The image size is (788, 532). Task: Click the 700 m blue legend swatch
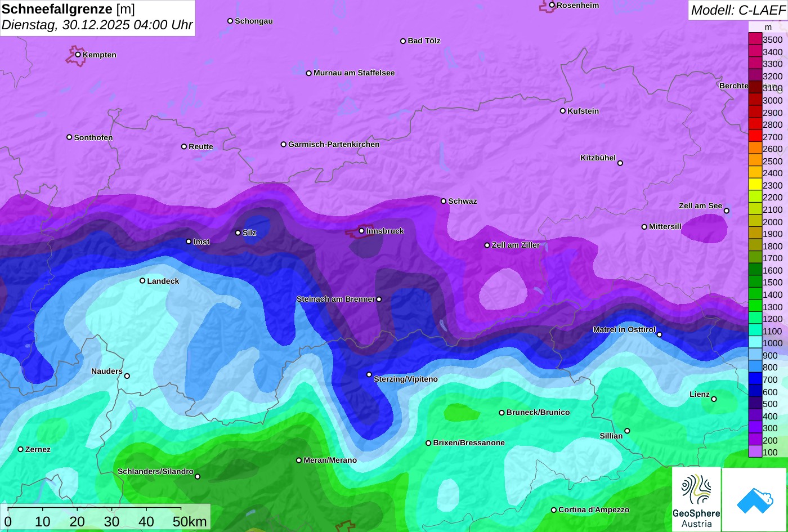click(755, 379)
